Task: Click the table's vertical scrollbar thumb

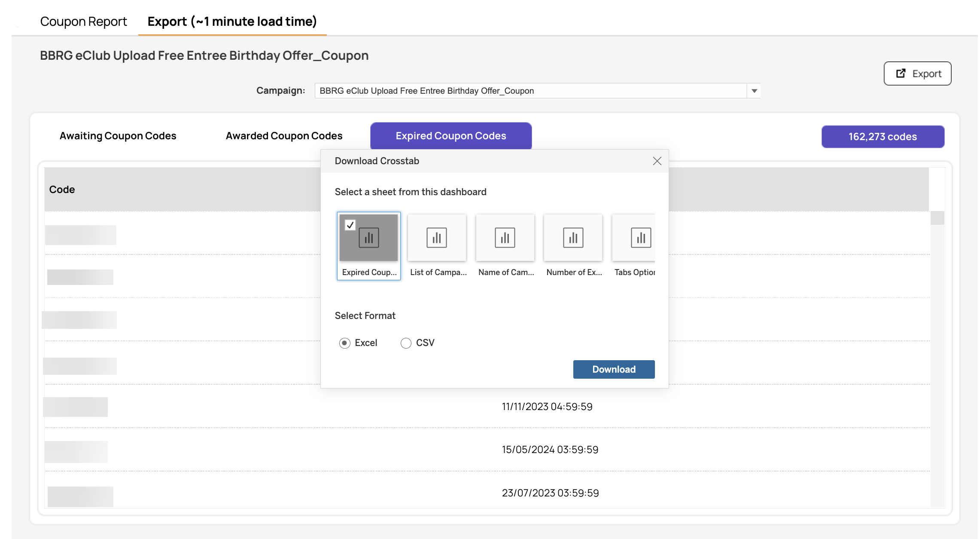Action: click(937, 217)
